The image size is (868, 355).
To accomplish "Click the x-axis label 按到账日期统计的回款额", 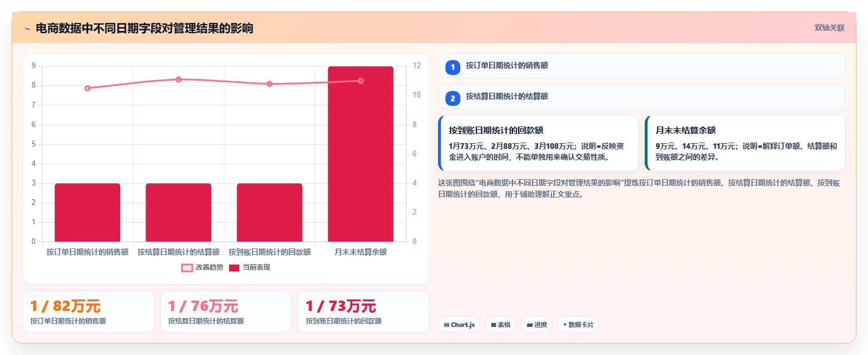I will click(x=270, y=252).
